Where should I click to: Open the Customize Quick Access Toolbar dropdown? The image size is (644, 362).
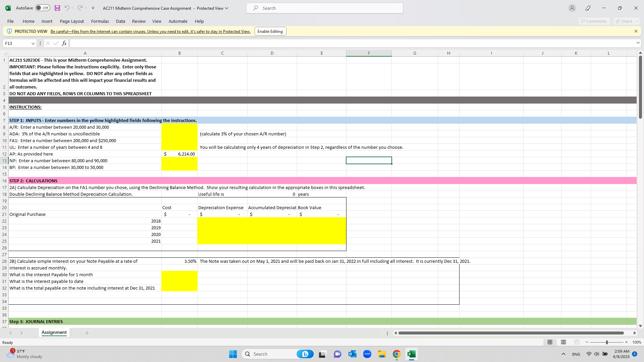(x=93, y=8)
